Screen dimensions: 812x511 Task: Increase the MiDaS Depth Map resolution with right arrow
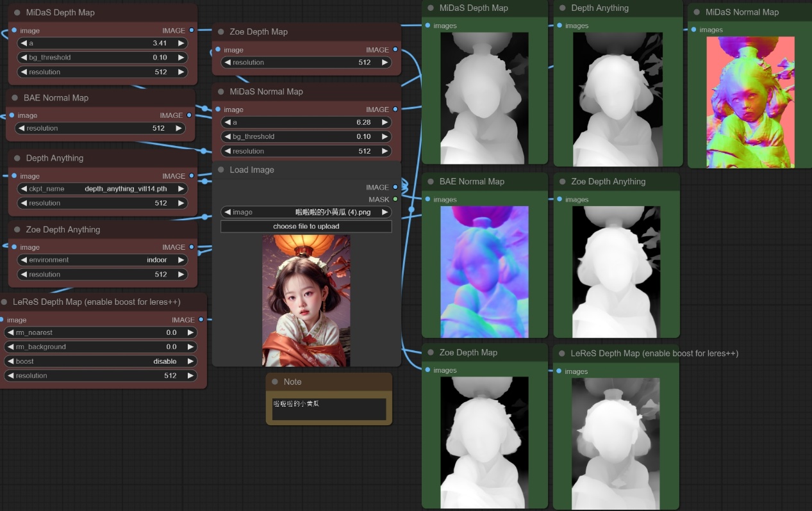coord(181,72)
